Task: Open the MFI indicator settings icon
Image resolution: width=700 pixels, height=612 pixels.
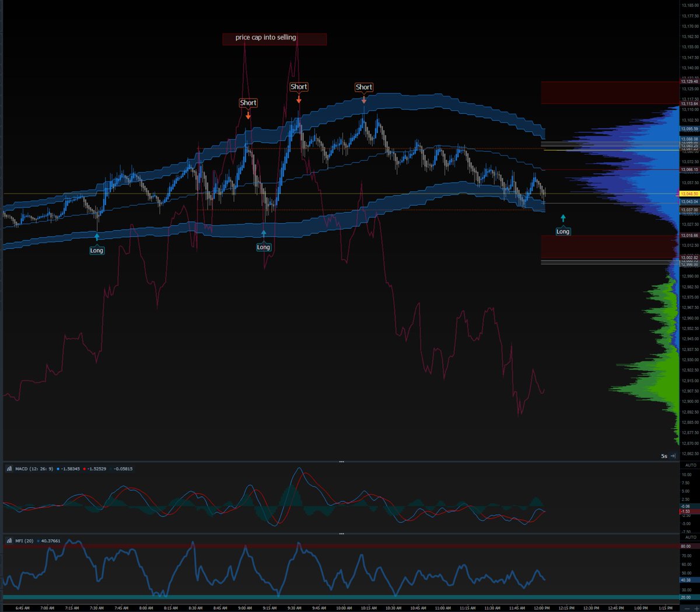Action: point(9,541)
